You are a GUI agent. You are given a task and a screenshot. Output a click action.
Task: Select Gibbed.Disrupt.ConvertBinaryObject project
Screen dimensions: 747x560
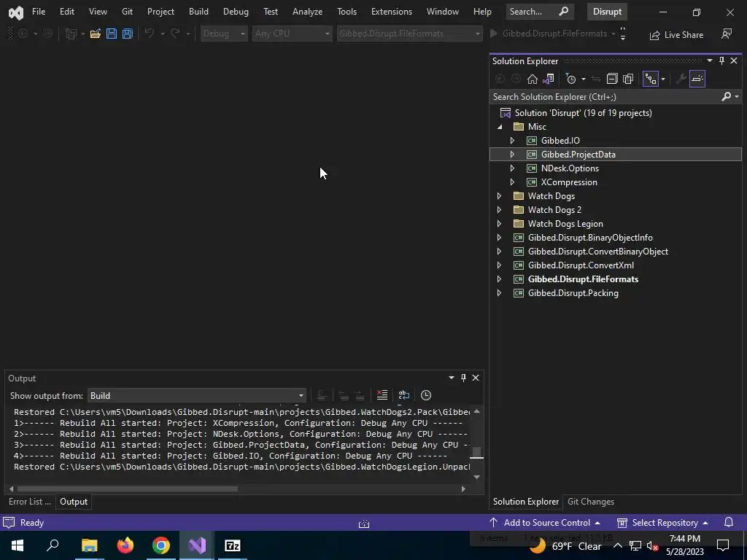tap(598, 251)
